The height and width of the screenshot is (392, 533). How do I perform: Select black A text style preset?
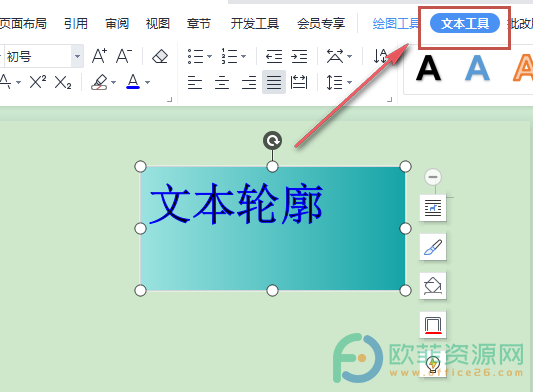click(x=428, y=68)
